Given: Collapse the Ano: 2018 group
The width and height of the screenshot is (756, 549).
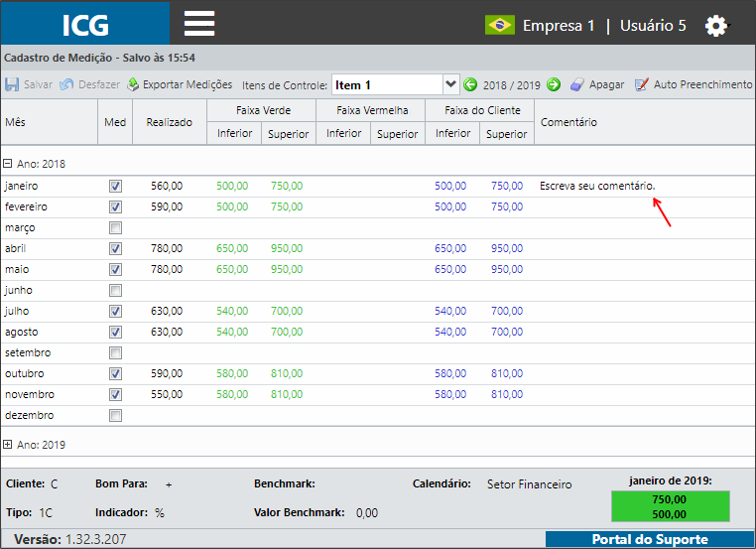Looking at the screenshot, I should click(7, 164).
